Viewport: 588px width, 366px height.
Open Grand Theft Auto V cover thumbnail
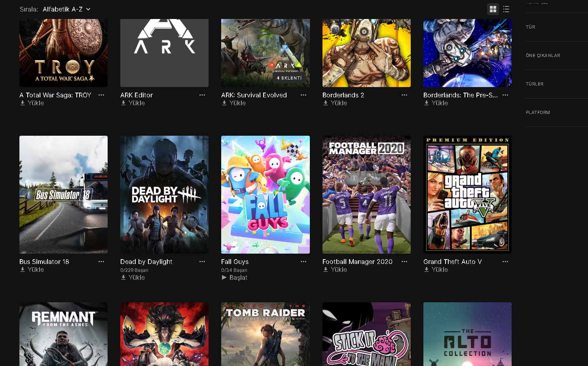point(467,195)
